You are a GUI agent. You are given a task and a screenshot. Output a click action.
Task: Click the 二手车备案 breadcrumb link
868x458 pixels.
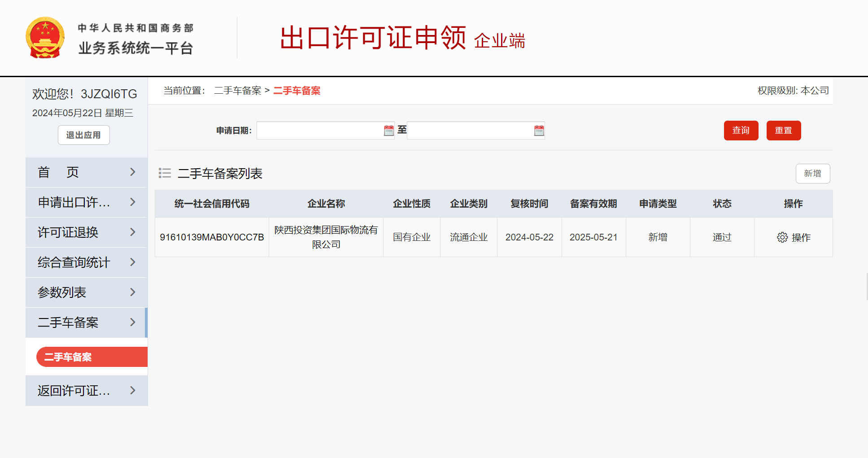tap(237, 91)
